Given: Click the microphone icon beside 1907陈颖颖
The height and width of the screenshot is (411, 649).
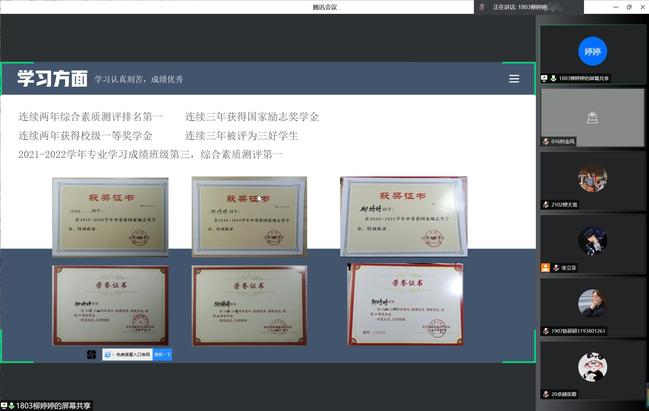Looking at the screenshot, I should click(546, 331).
